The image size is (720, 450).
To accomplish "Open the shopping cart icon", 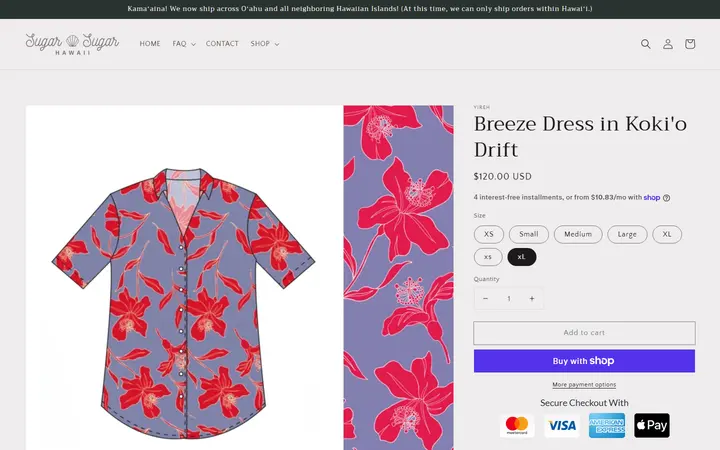I will [x=690, y=44].
